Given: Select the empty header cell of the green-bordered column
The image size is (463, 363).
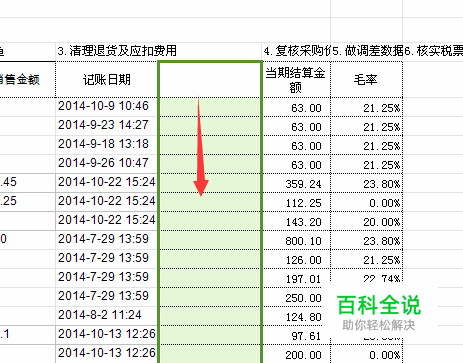Looking at the screenshot, I should pos(210,79).
